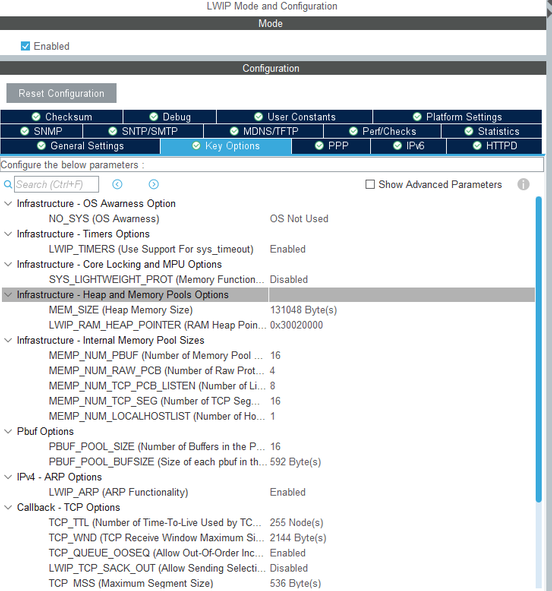Collapse Infrastructure - Internal Memory Pool Sizes
The width and height of the screenshot is (552, 591).
(8, 340)
